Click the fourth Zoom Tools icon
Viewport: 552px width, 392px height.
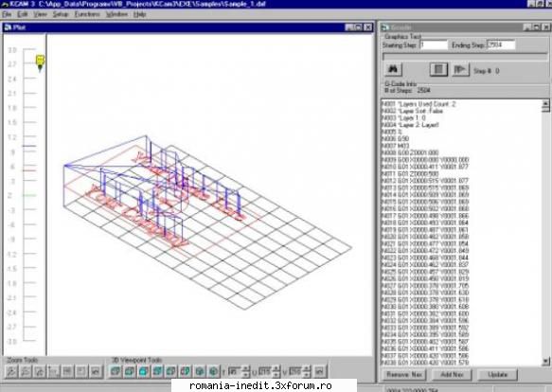[x=54, y=371]
